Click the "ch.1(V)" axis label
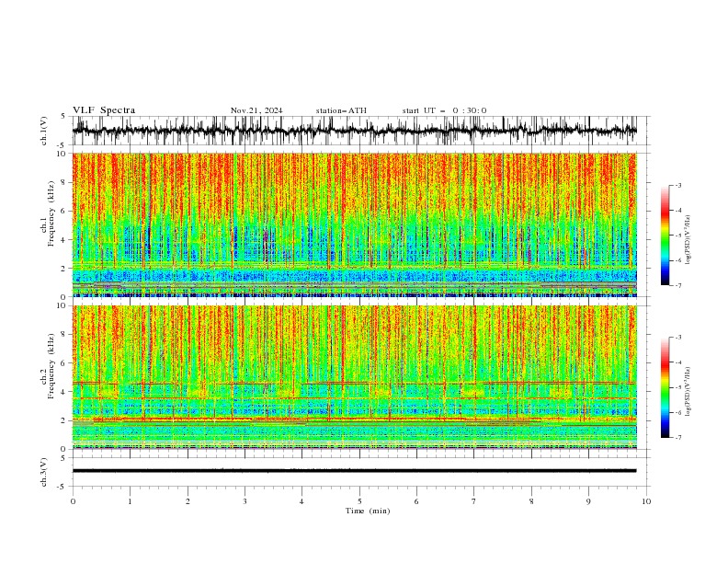 (44, 131)
